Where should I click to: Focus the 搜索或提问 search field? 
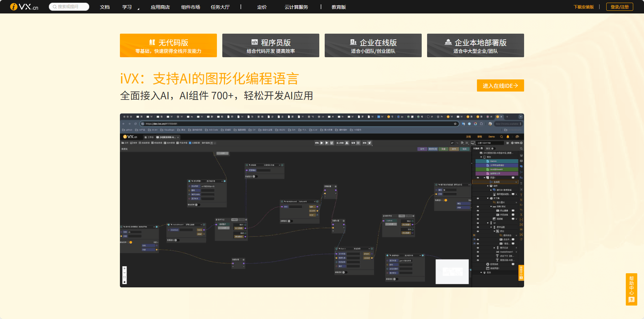69,7
